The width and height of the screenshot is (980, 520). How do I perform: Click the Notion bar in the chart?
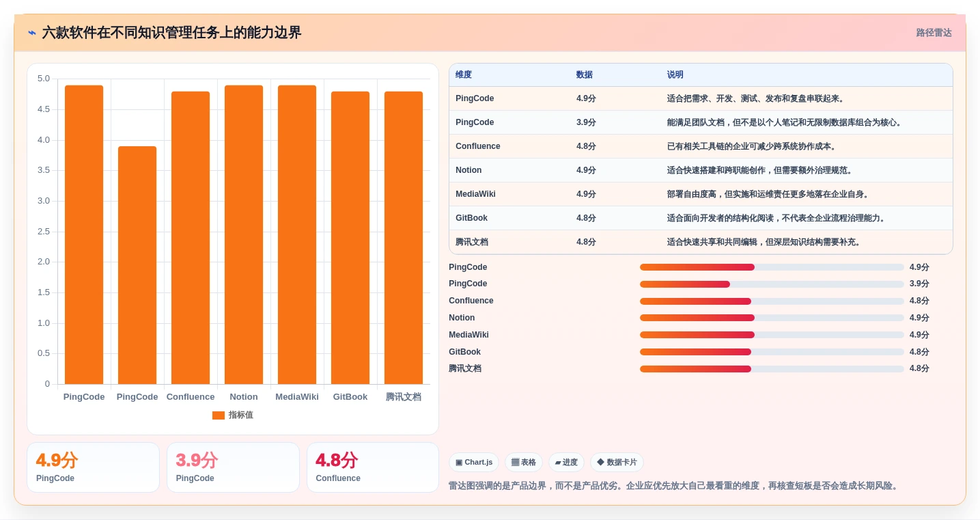point(244,234)
